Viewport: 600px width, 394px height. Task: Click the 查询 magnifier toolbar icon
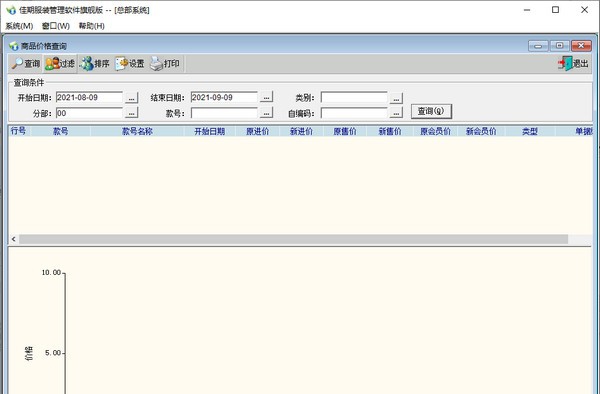click(17, 63)
